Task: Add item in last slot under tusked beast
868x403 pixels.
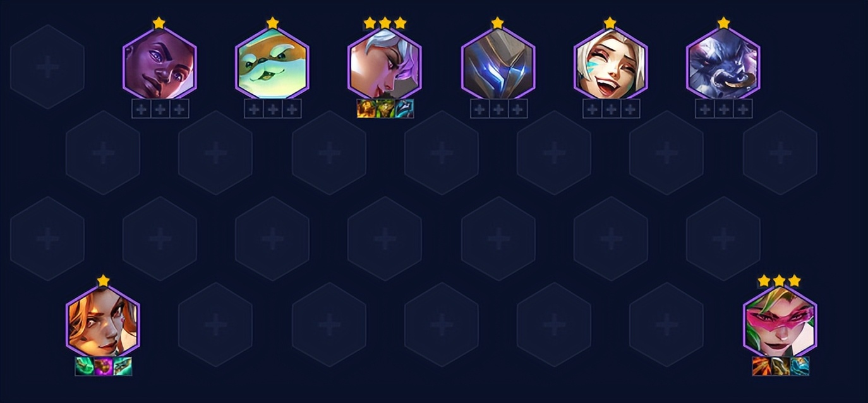Action: click(x=743, y=109)
